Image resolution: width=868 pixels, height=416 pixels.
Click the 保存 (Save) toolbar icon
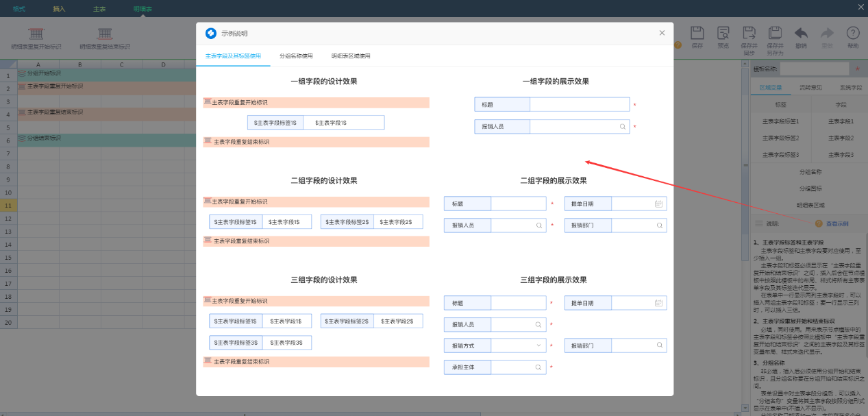point(697,34)
